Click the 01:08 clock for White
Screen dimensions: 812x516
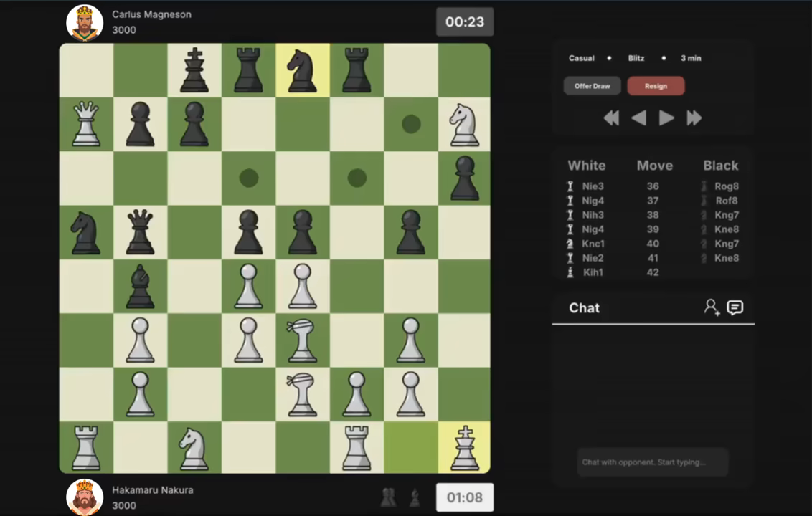click(x=465, y=497)
